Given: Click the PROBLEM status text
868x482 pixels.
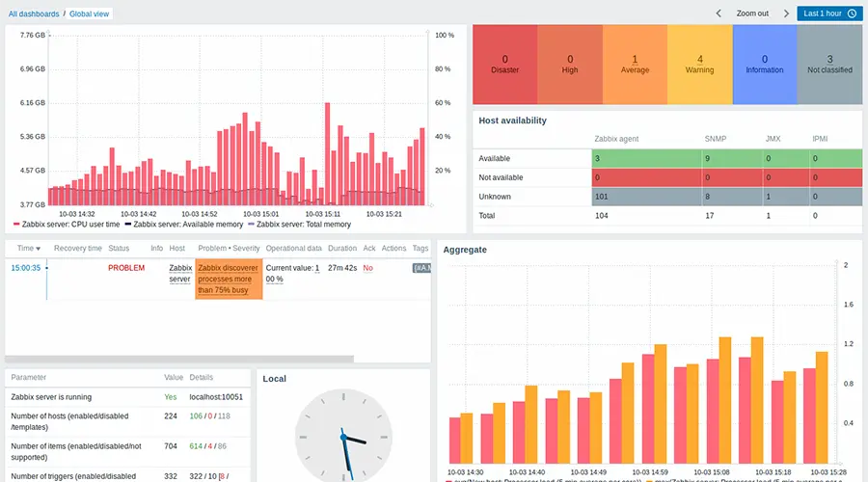Looking at the screenshot, I should click(126, 268).
